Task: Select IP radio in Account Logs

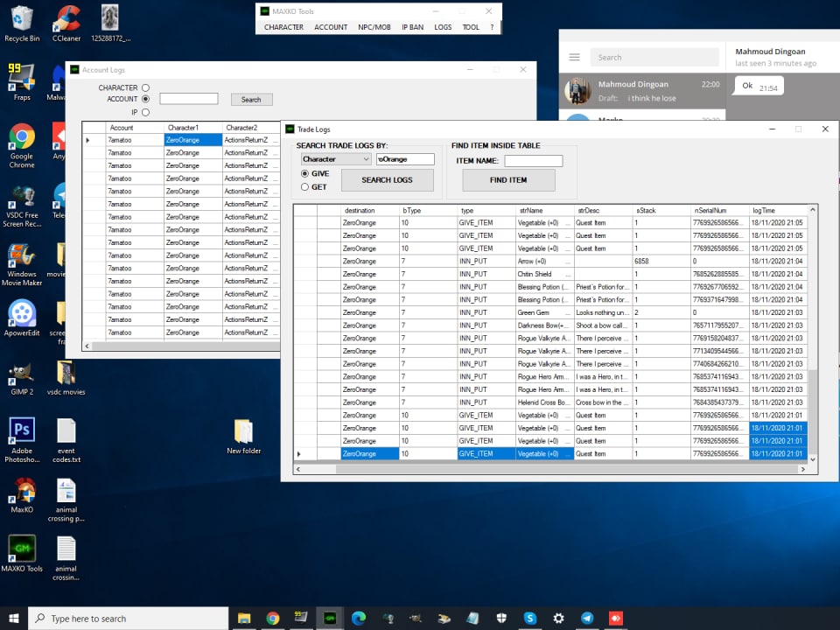Action: (x=145, y=112)
